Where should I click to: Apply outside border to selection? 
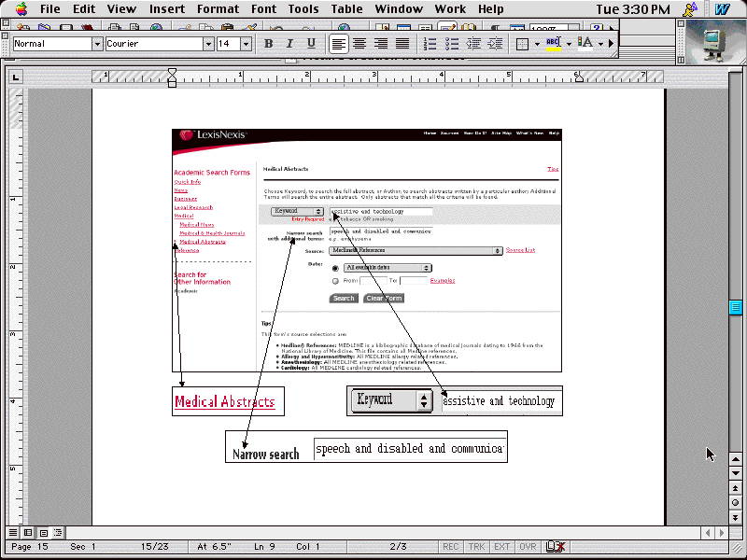pyautogui.click(x=522, y=44)
